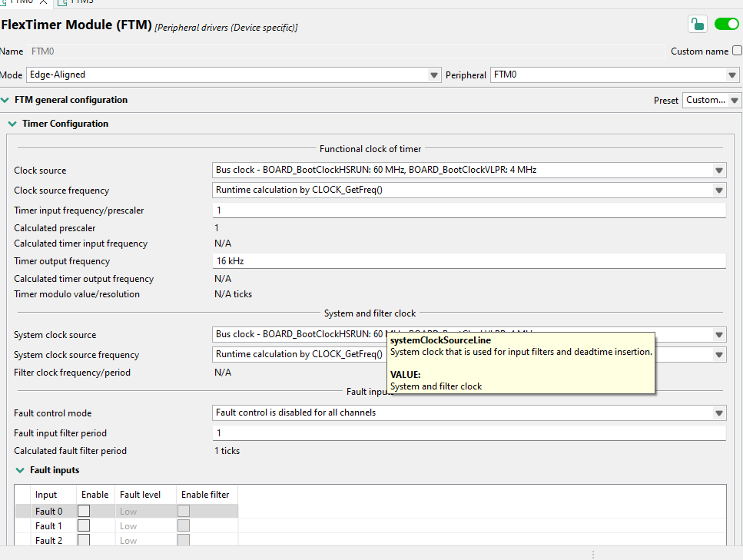
Task: Open the Preset dropdown
Action: (711, 100)
